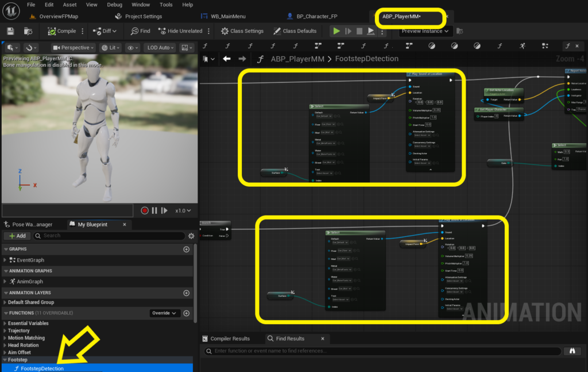Toggle the Hide Unrelated option

pos(180,31)
